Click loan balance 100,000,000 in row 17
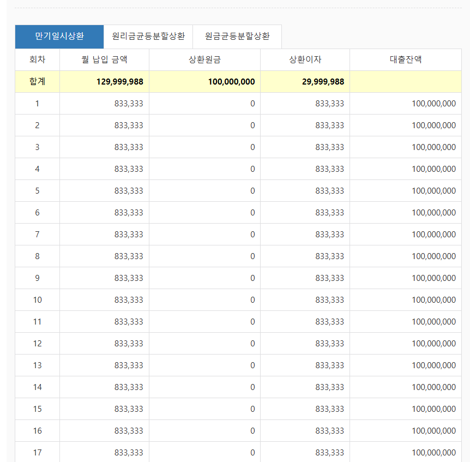The height and width of the screenshot is (462, 476). [x=434, y=453]
